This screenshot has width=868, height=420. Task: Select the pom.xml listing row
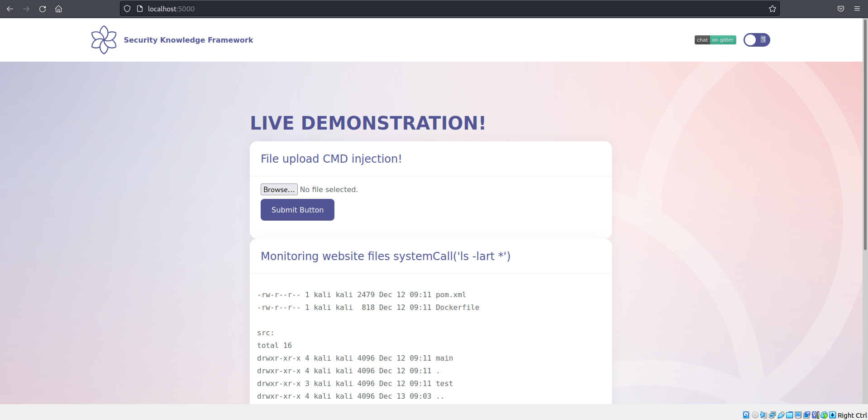(x=362, y=294)
